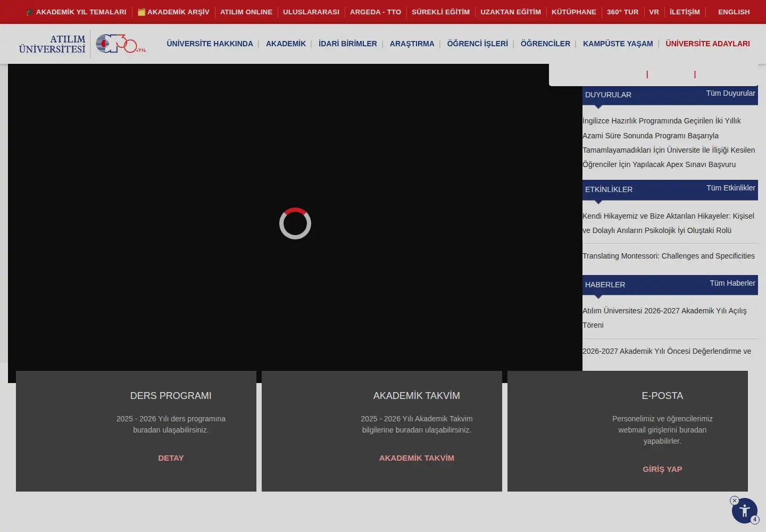Open ARGEDA - TTO link
The width and height of the screenshot is (766, 532).
tap(376, 12)
